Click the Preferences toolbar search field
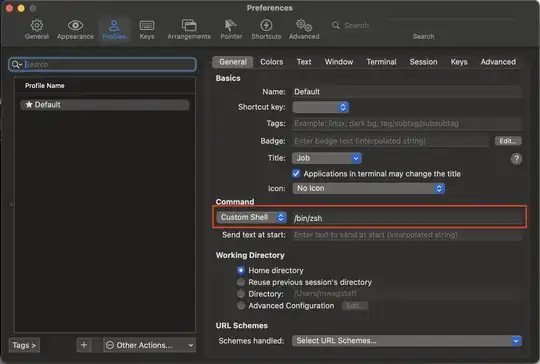This screenshot has height=364, width=540. [x=423, y=25]
